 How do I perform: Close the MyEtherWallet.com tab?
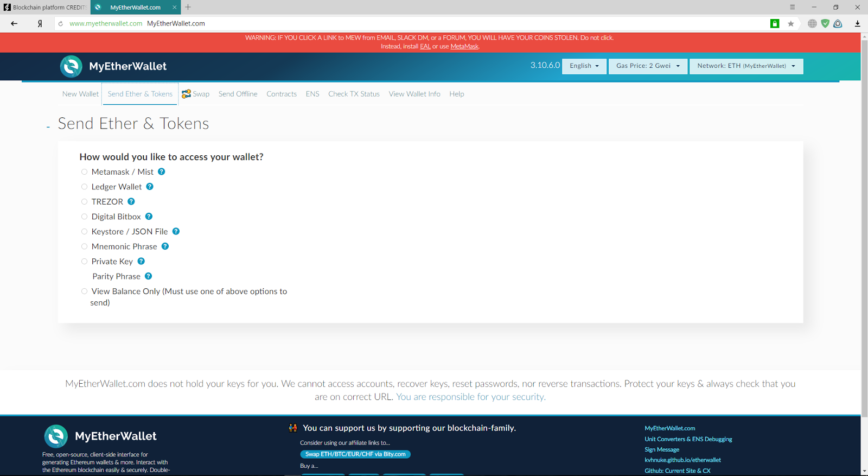175,7
